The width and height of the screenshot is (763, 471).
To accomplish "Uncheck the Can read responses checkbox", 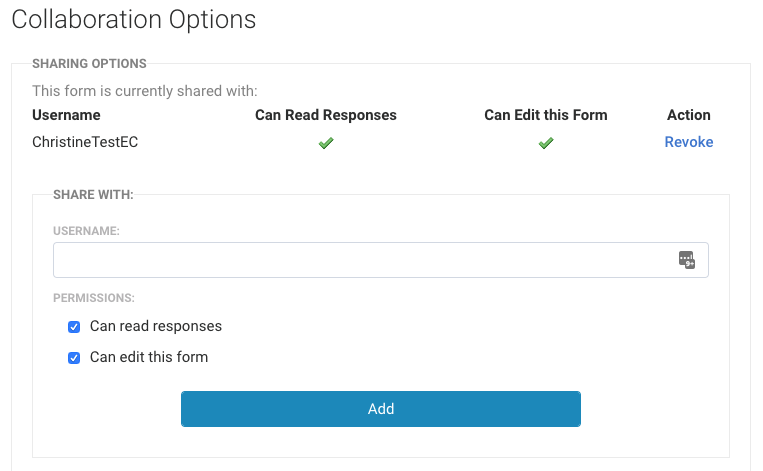I will (x=74, y=327).
